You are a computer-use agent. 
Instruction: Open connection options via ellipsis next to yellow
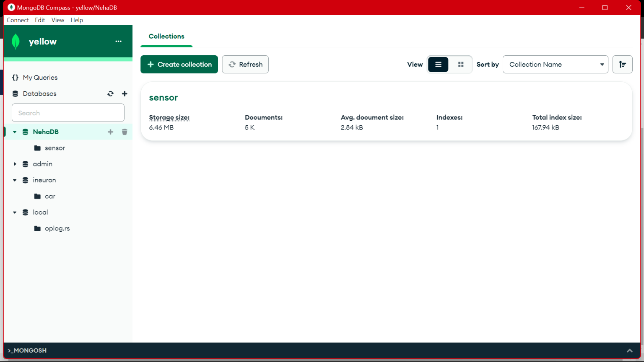click(118, 41)
